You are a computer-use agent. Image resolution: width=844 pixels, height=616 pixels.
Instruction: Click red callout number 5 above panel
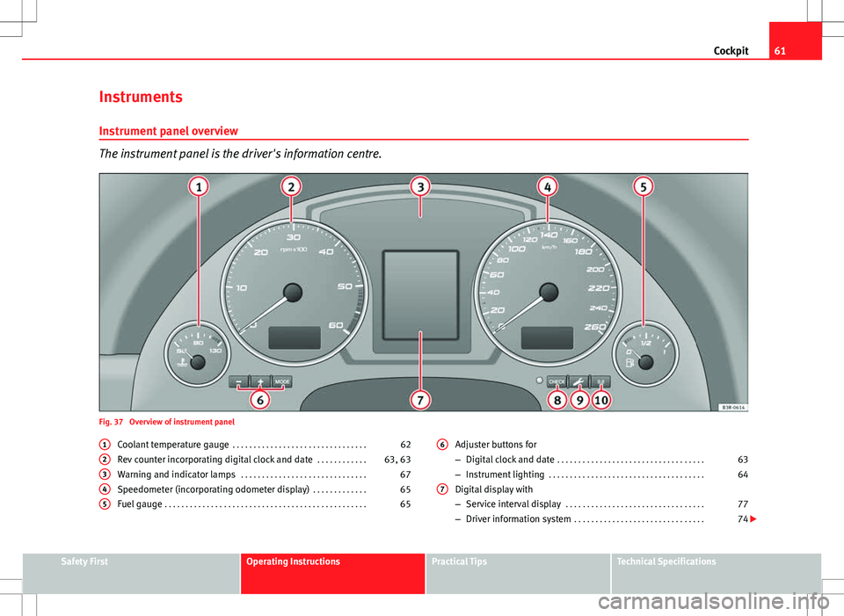(x=644, y=187)
